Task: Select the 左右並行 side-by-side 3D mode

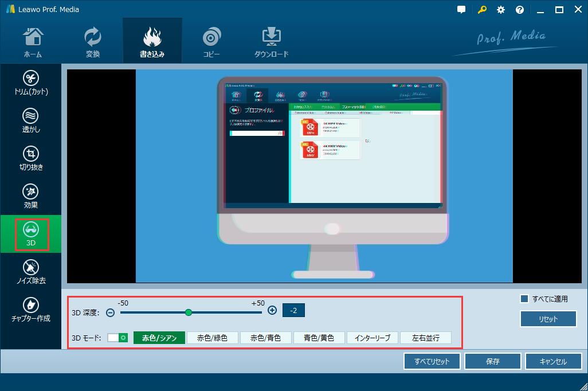Action: click(x=426, y=338)
